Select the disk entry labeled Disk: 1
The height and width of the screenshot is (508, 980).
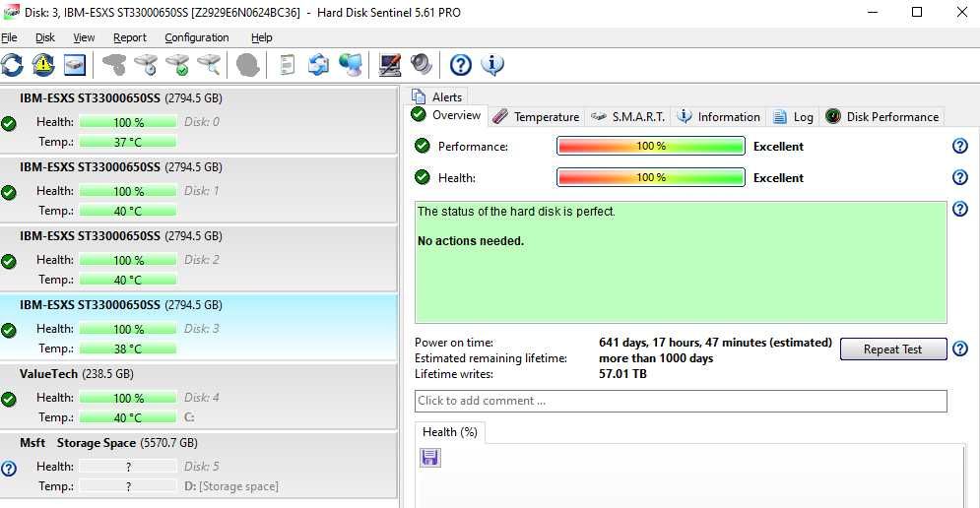pyautogui.click(x=198, y=190)
